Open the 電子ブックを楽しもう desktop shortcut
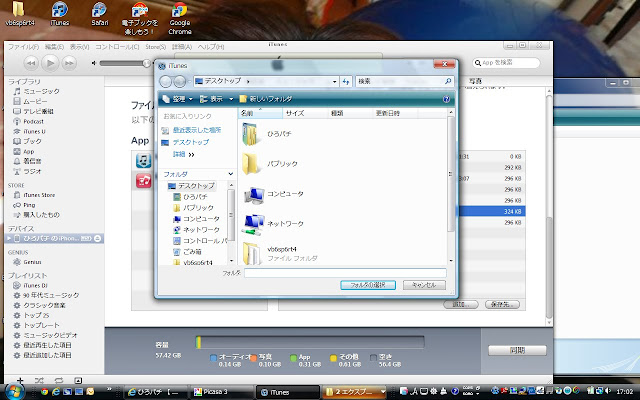This screenshot has height=400, width=640. pos(140,18)
